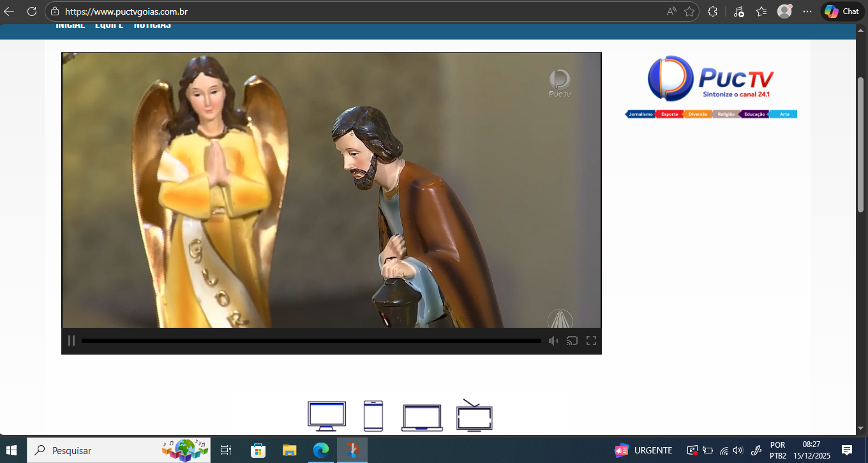Open the PUC TV logo banner
The height and width of the screenshot is (463, 868).
pyautogui.click(x=711, y=87)
